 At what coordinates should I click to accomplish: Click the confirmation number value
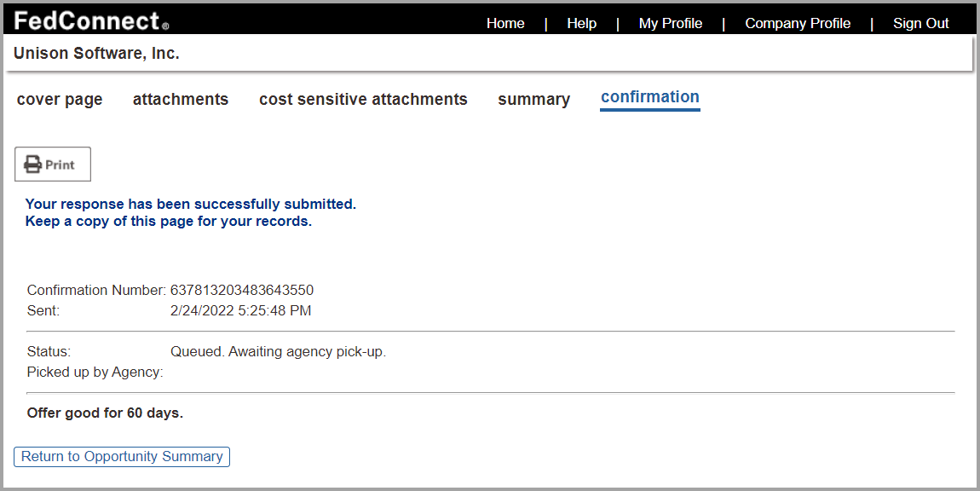point(242,291)
